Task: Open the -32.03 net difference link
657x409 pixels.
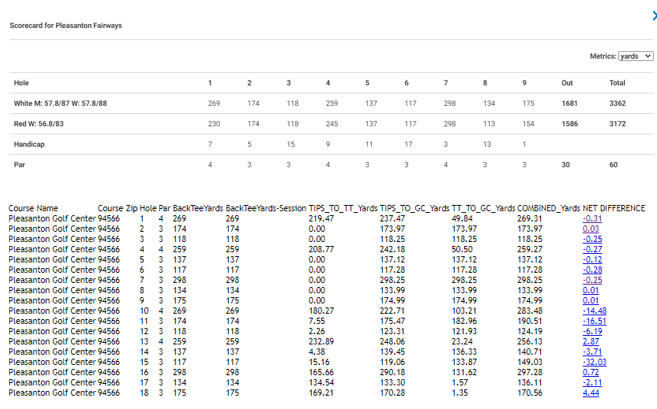Action: pos(594,362)
